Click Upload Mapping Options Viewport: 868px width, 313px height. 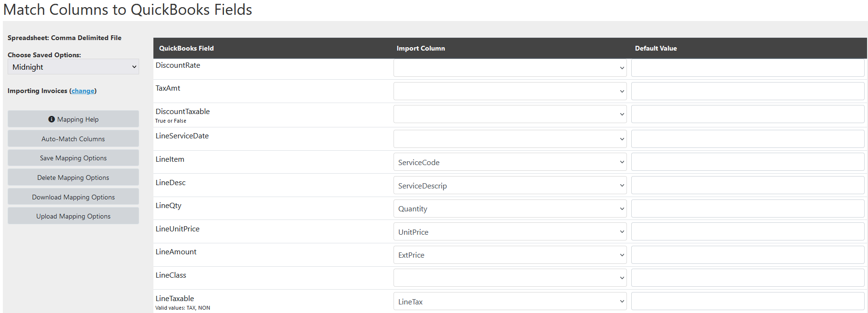click(73, 216)
